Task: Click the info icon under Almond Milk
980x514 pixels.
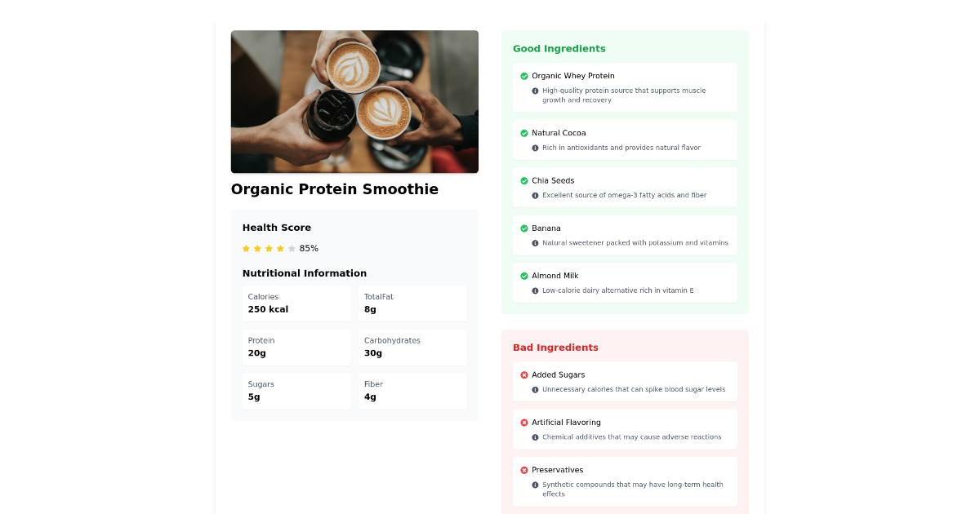Action: 535,290
